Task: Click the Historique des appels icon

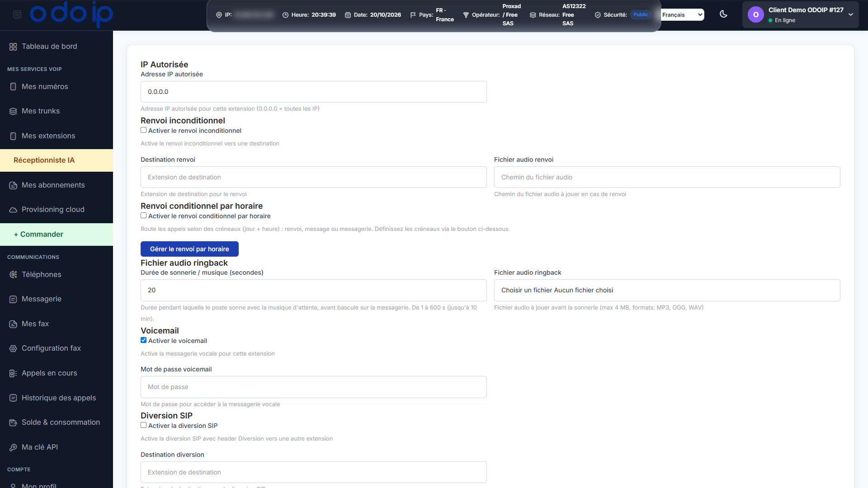Action: (13, 398)
